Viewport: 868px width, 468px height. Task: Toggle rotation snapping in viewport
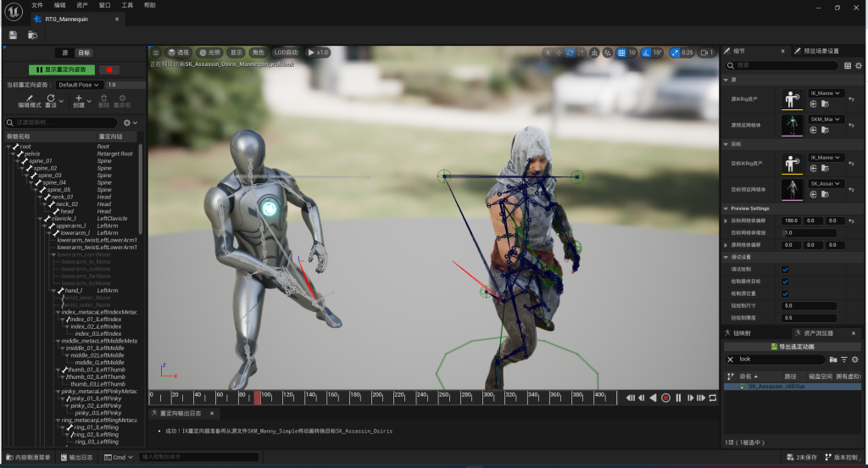tap(645, 53)
